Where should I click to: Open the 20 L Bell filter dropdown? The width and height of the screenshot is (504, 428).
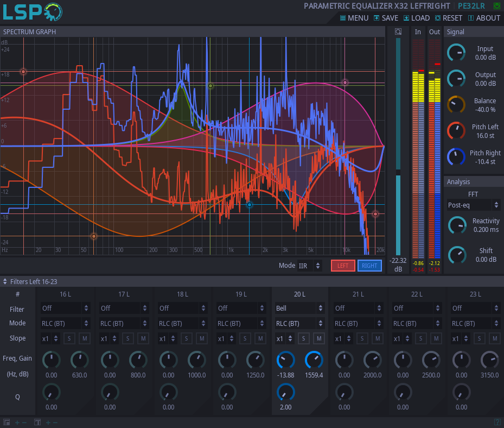[x=299, y=309]
